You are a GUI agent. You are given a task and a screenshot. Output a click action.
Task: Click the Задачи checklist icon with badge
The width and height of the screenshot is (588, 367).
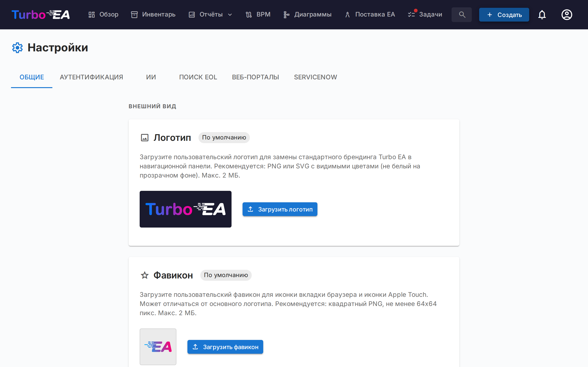click(412, 14)
